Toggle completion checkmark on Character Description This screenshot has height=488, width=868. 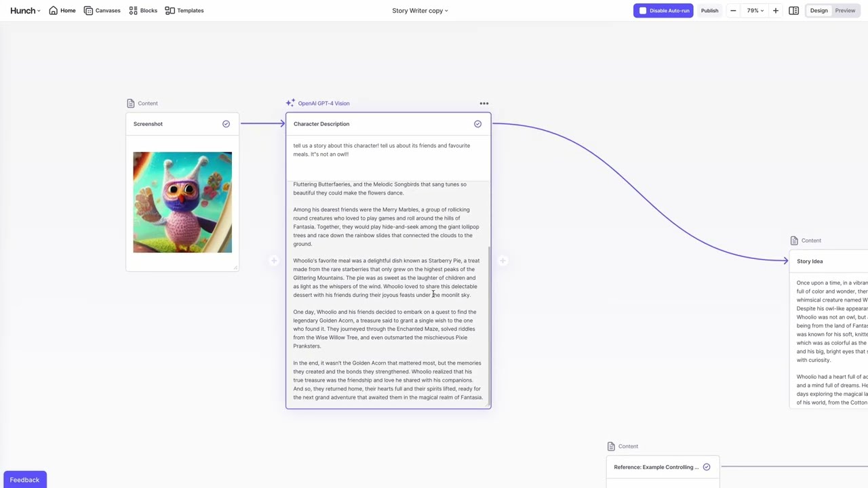pyautogui.click(x=477, y=123)
